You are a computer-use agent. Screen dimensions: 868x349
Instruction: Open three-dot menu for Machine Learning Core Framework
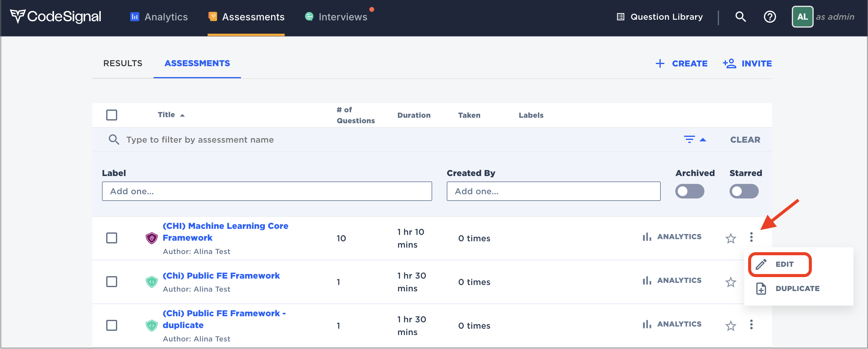pos(751,237)
